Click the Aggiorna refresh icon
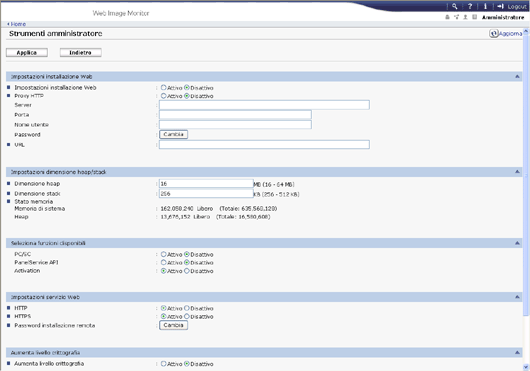The height and width of the screenshot is (371, 530). 493,33
